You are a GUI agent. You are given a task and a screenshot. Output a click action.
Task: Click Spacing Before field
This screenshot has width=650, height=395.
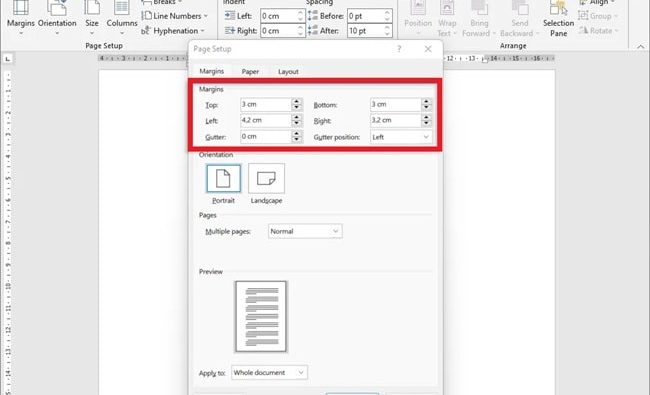point(365,16)
